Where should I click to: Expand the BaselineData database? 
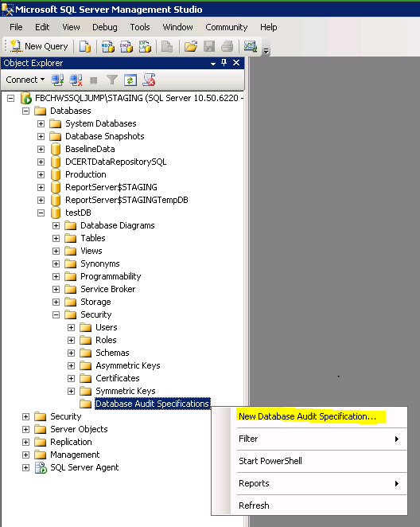click(x=41, y=149)
